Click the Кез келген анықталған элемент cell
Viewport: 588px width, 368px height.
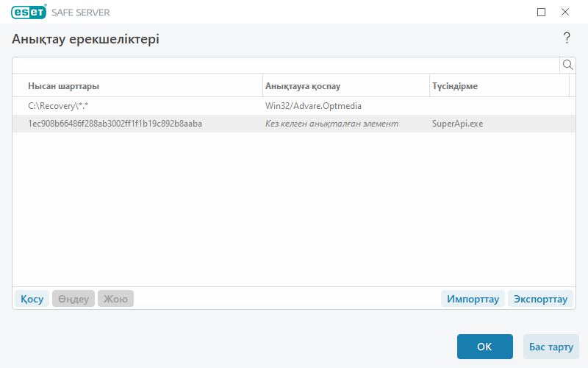tap(332, 124)
